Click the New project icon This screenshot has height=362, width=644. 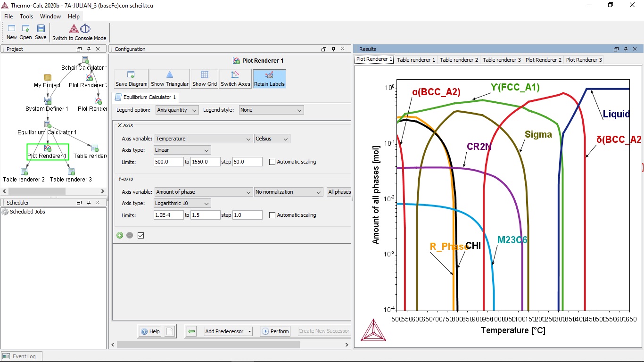point(11,32)
